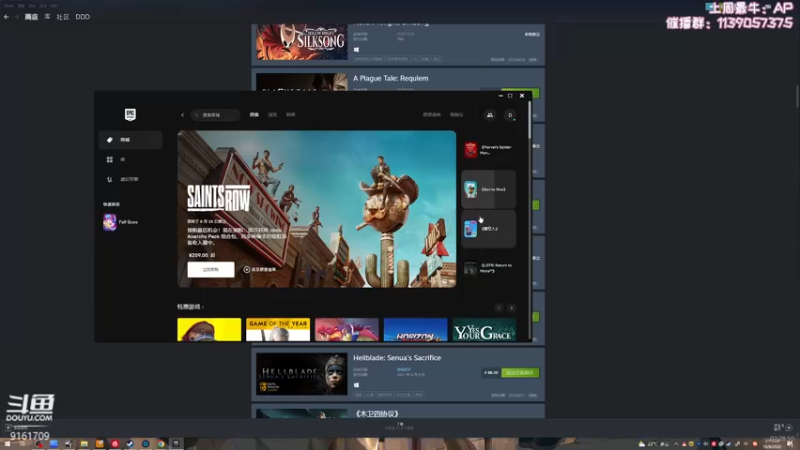The image size is (800, 450).
Task: Show next featured deals with right arrow
Action: 511,307
